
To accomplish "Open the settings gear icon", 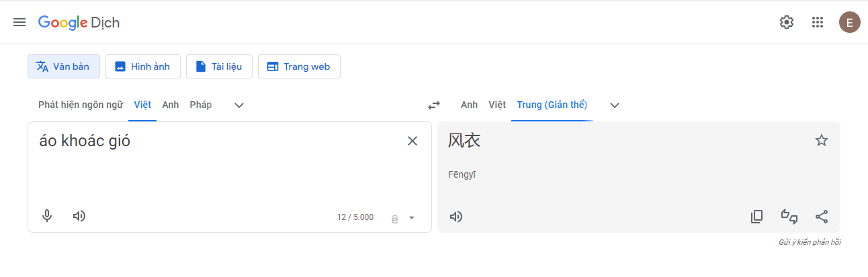I will click(786, 22).
